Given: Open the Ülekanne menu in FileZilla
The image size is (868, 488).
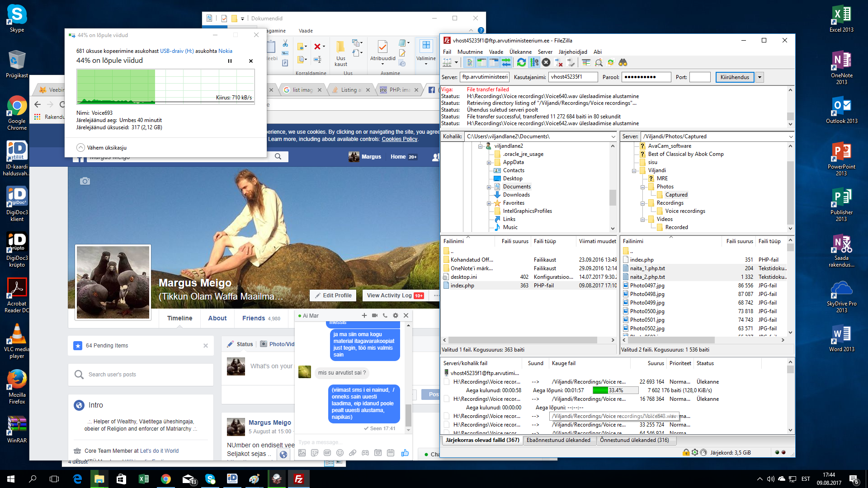Looking at the screenshot, I should (x=520, y=52).
